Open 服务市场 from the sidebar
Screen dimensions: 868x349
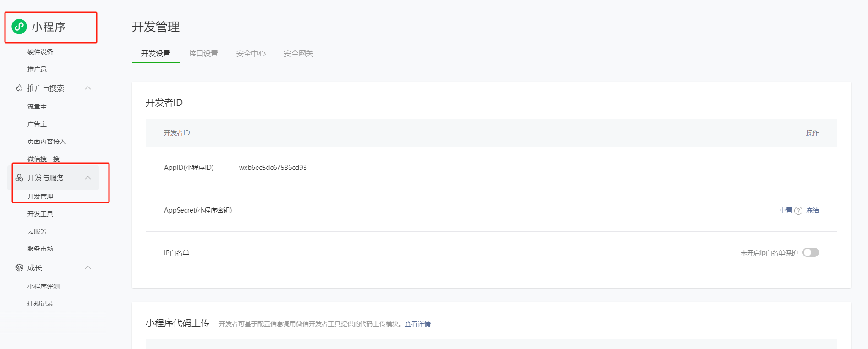click(x=40, y=249)
